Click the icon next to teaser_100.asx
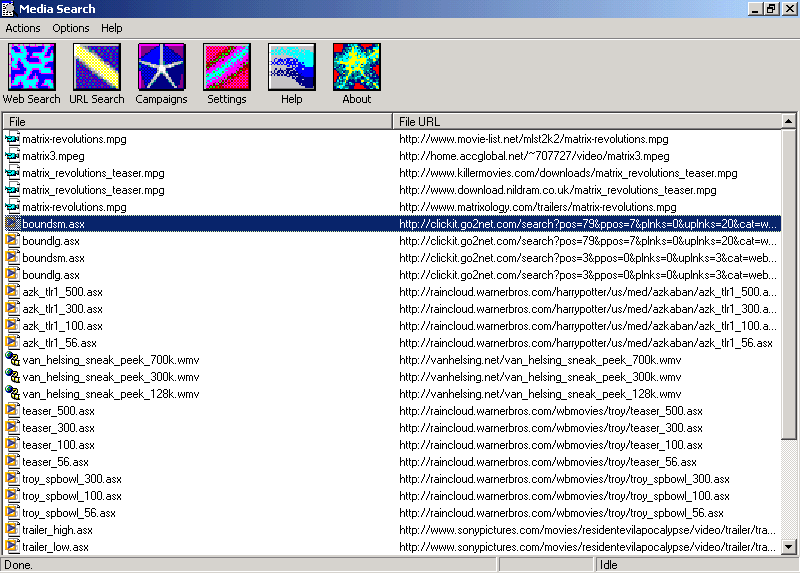 (12, 445)
